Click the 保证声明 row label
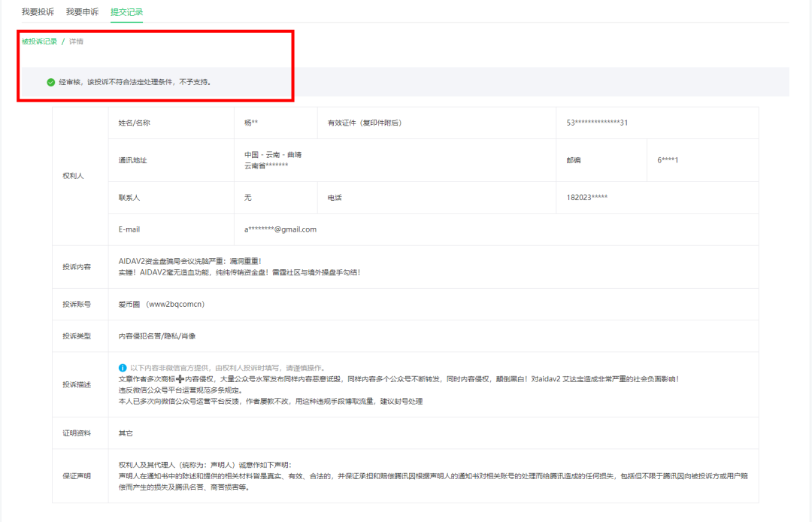This screenshot has height=522, width=812. click(77, 476)
